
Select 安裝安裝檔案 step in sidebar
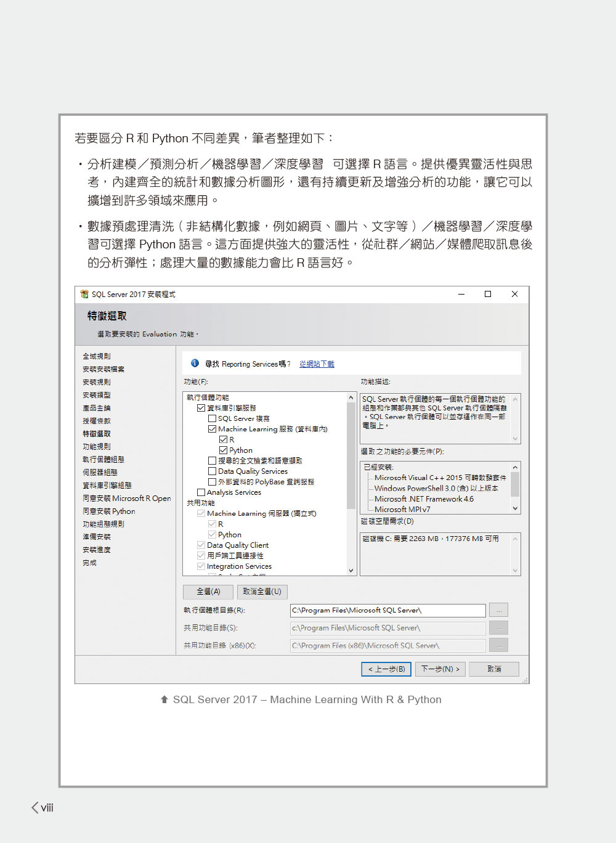[103, 369]
